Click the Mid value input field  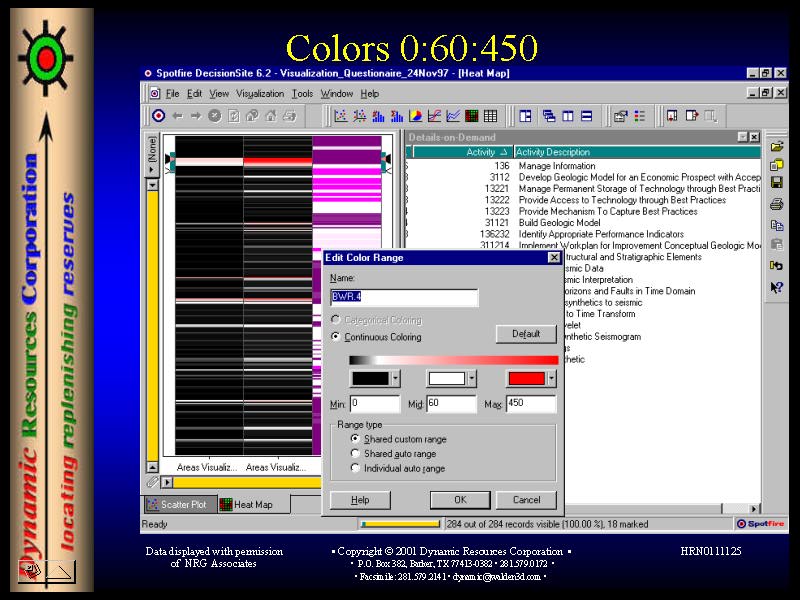coord(451,404)
